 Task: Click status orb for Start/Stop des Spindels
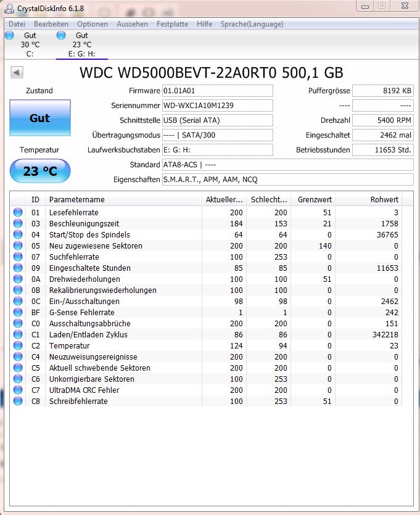pos(18,234)
